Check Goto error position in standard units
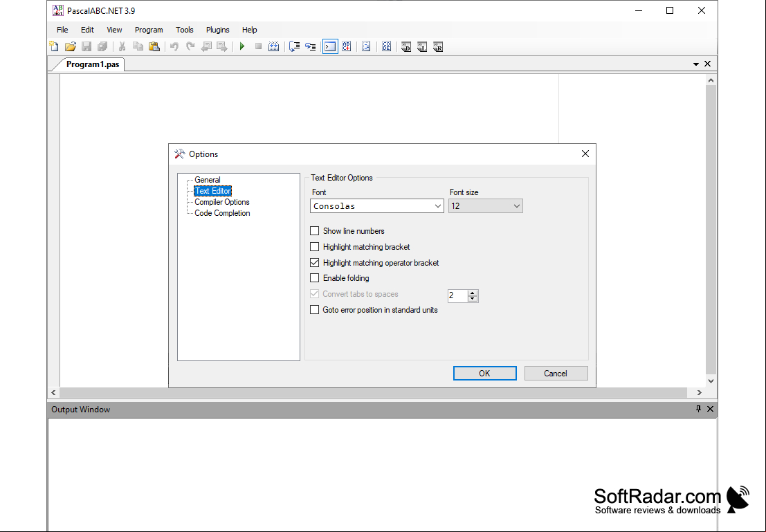The image size is (766, 532). point(315,310)
